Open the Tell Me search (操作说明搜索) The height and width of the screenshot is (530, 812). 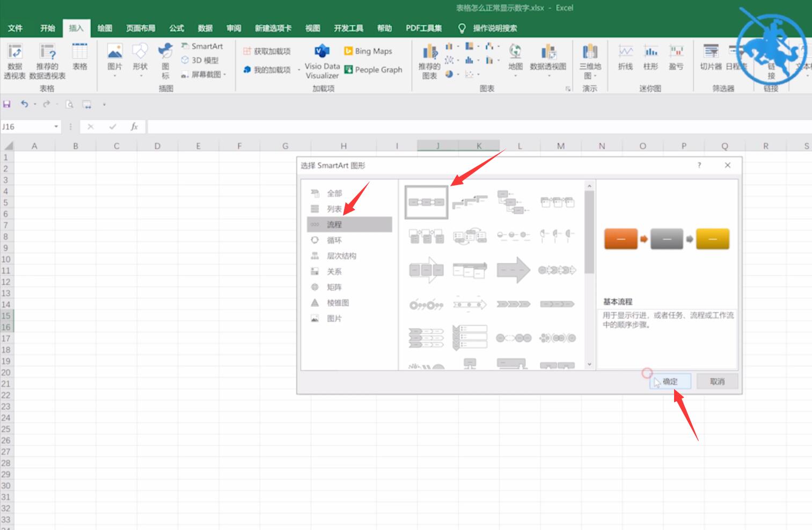point(488,28)
